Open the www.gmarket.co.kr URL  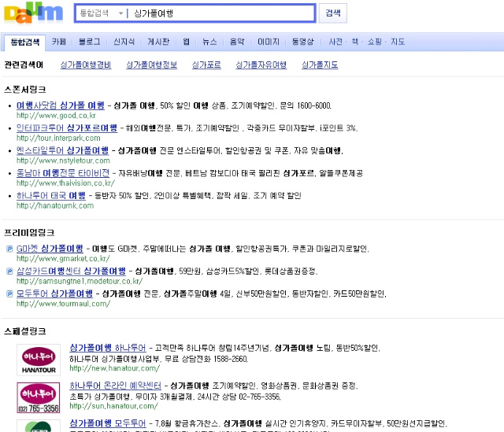click(x=63, y=259)
